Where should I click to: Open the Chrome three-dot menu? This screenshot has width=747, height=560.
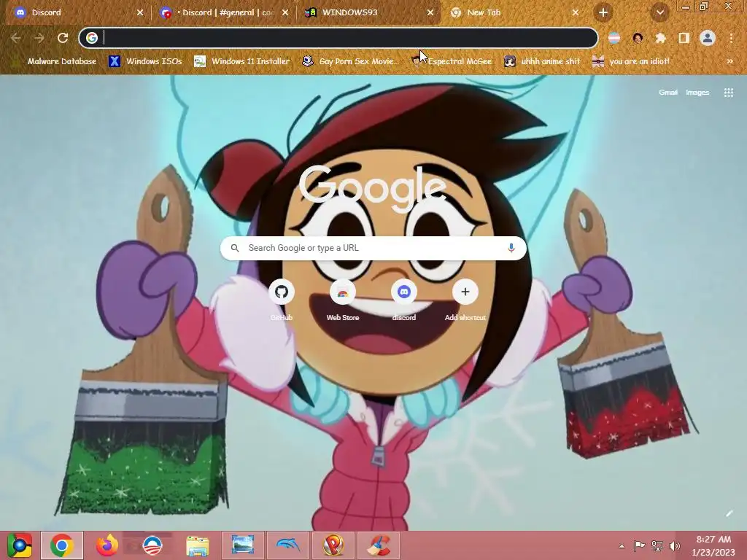731,38
